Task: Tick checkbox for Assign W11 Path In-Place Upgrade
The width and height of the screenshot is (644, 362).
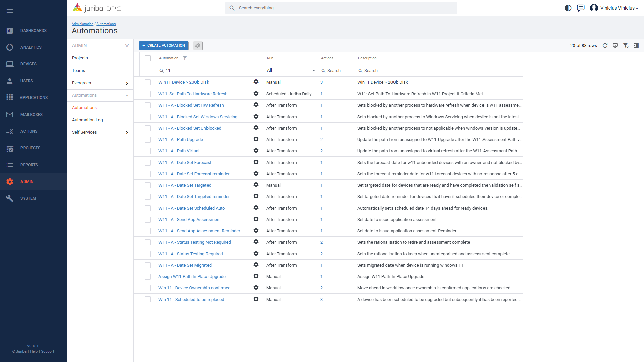Action: (x=148, y=277)
